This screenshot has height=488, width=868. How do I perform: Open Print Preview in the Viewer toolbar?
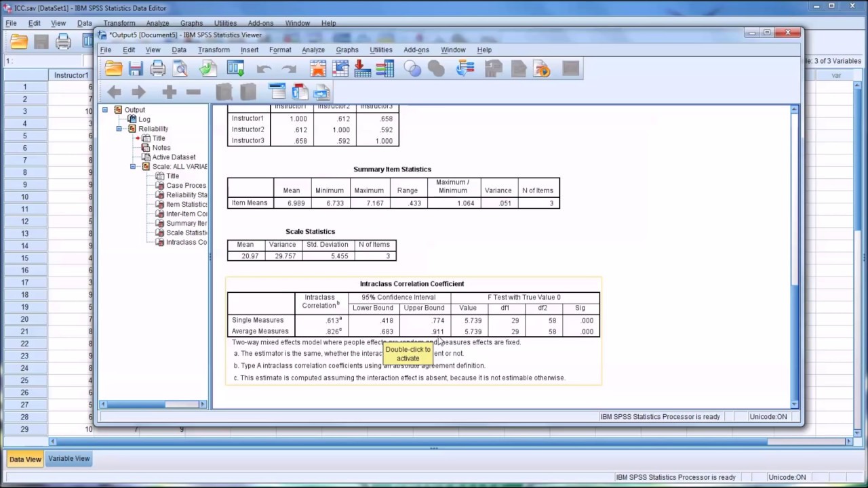point(180,68)
